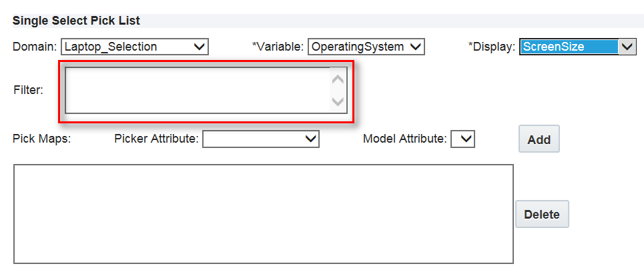Click the *Variable field label
Screen dimensions: 644x274
(278, 47)
